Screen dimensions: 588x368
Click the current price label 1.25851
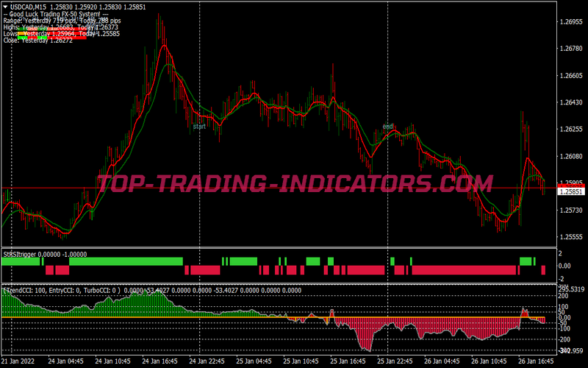(570, 192)
